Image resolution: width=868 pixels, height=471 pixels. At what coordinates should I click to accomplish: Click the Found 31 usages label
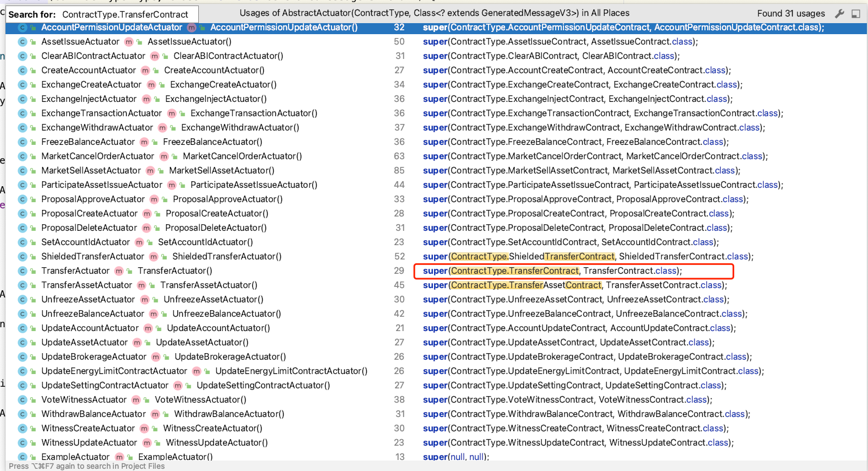click(x=791, y=13)
